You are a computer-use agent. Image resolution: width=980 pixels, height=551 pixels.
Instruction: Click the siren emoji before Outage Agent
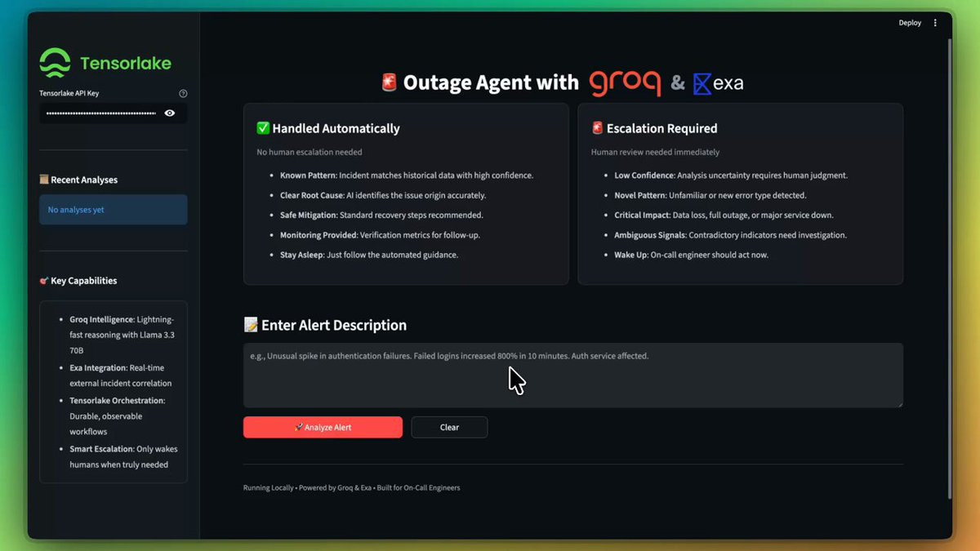390,82
